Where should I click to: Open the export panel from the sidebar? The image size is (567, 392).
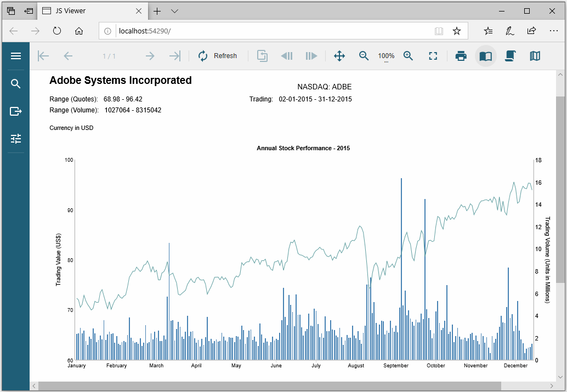tap(15, 111)
